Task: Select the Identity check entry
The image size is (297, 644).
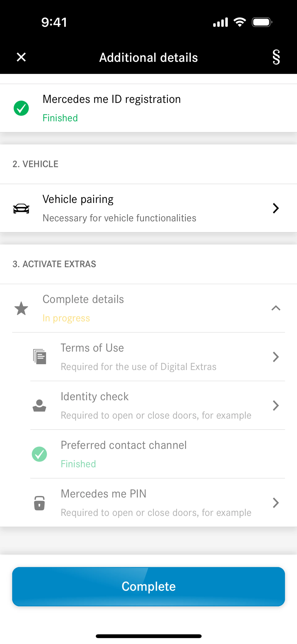Action: pyautogui.click(x=156, y=406)
